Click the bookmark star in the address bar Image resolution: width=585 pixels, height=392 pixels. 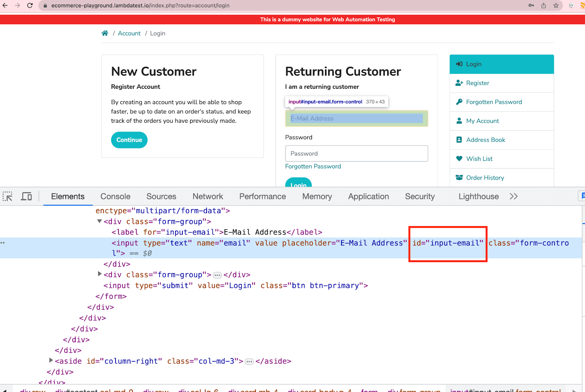click(x=556, y=5)
